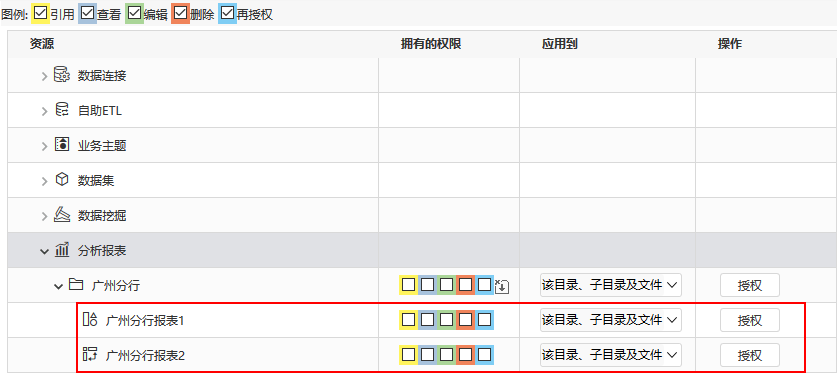Screen dimensions: 837x373
Task: Check the grey-blue 查看 box for 广州分行报表2
Action: pos(428,354)
